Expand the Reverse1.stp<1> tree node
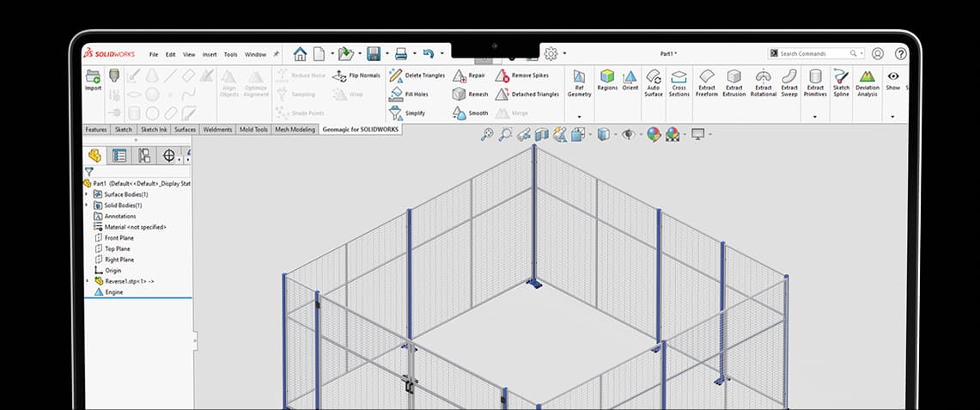The height and width of the screenshot is (410, 980). click(87, 281)
